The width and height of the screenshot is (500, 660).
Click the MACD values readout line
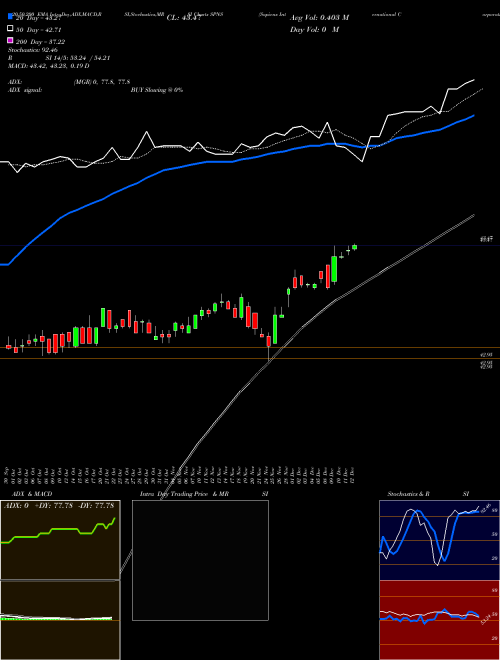49,66
